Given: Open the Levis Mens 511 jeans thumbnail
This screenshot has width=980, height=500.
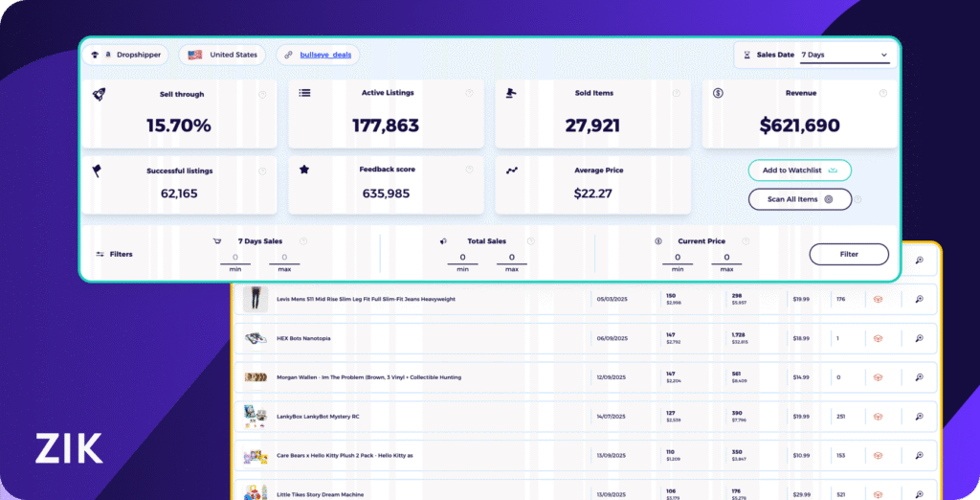Looking at the screenshot, I should point(256,299).
